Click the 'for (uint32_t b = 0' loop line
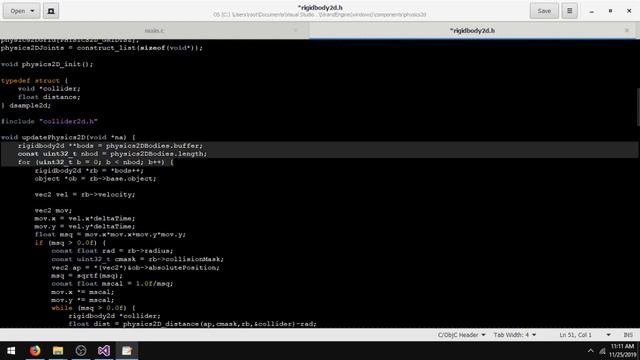This screenshot has height=360, width=640. [96, 162]
